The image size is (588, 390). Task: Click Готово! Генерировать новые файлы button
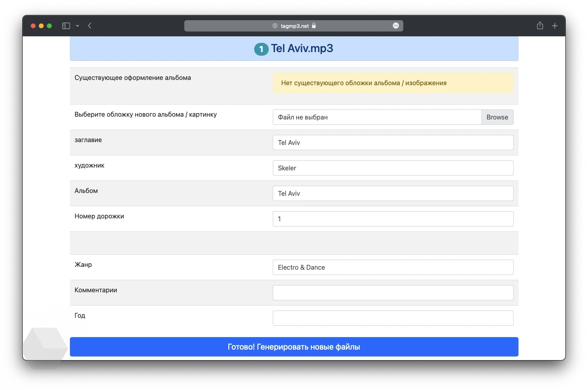pos(294,347)
